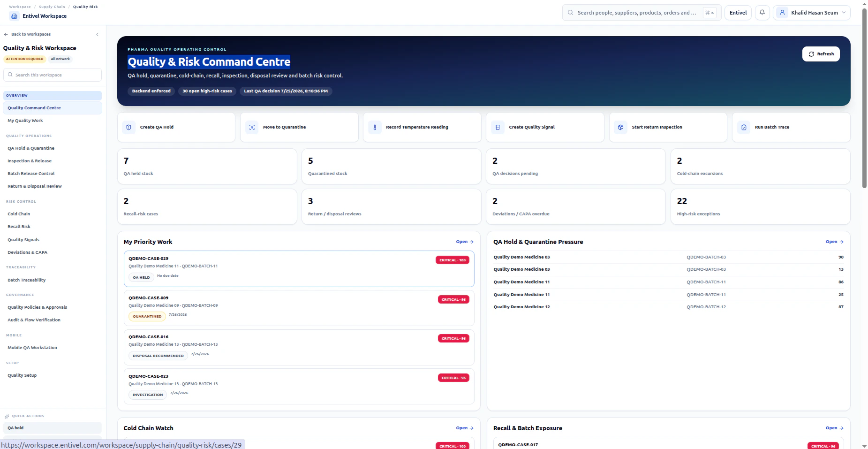Open the Quality Signals sidebar item
The width and height of the screenshot is (868, 449).
53,240
